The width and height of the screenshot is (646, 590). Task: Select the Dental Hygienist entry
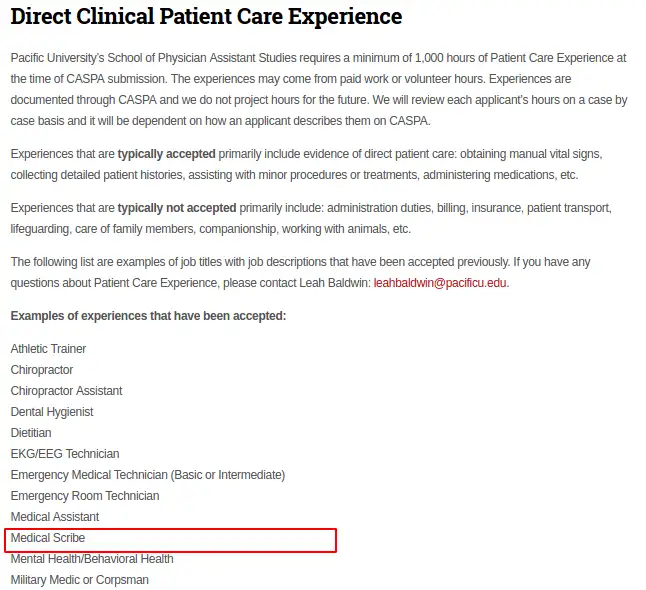click(52, 412)
